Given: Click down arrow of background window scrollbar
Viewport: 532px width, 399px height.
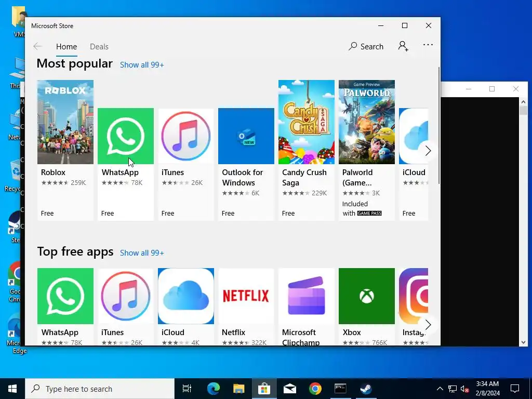Looking at the screenshot, I should coord(523,342).
